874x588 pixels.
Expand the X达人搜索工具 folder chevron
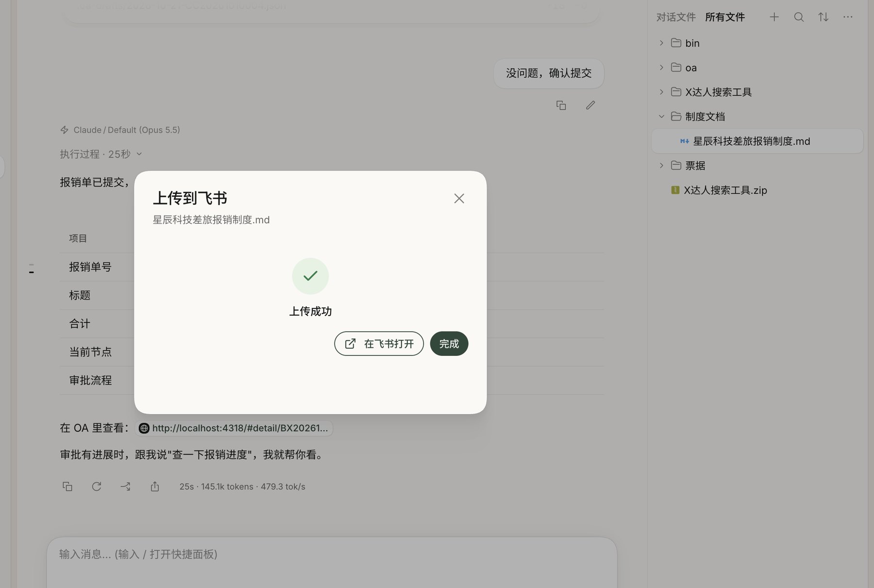[x=661, y=92]
